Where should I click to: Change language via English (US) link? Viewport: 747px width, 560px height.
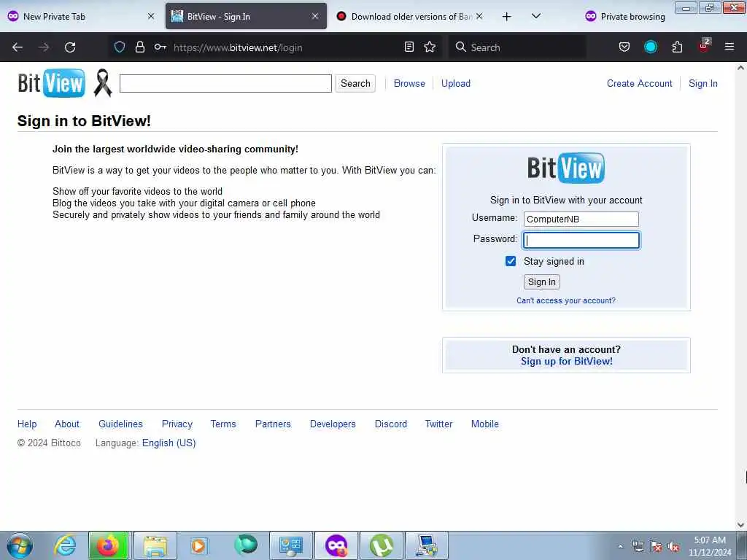tap(169, 443)
